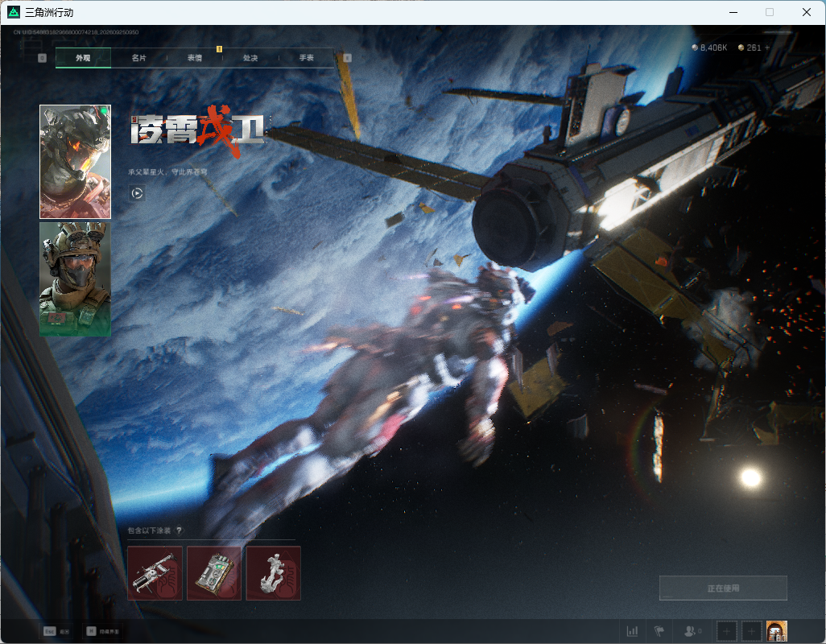
Task: Click the first empty squad slot plus
Action: [x=726, y=631]
